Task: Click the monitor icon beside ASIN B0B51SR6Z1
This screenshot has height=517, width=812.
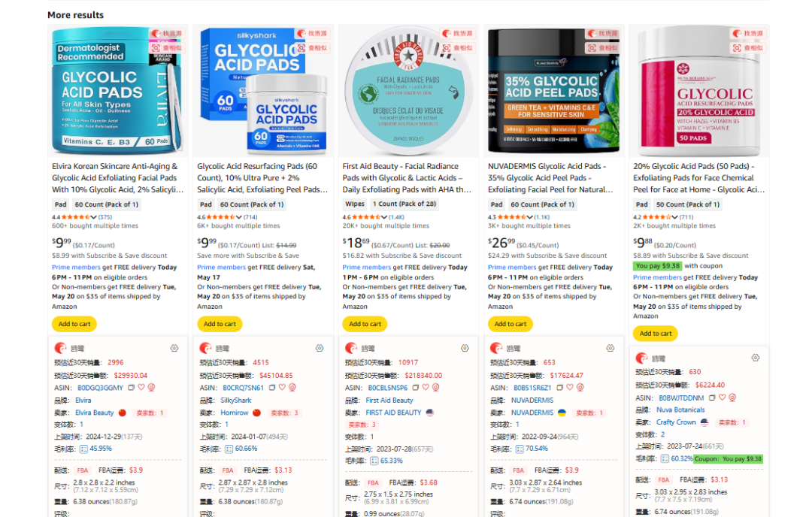Action: (x=580, y=388)
